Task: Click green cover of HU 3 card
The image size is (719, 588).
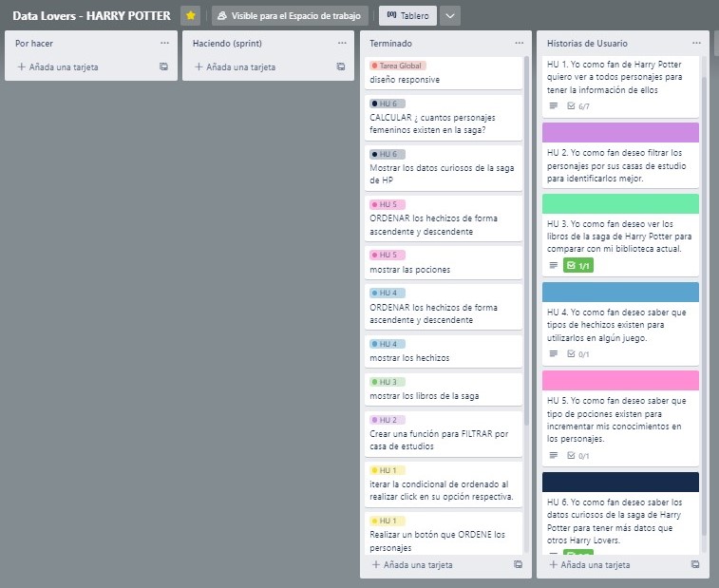Action: click(x=620, y=203)
